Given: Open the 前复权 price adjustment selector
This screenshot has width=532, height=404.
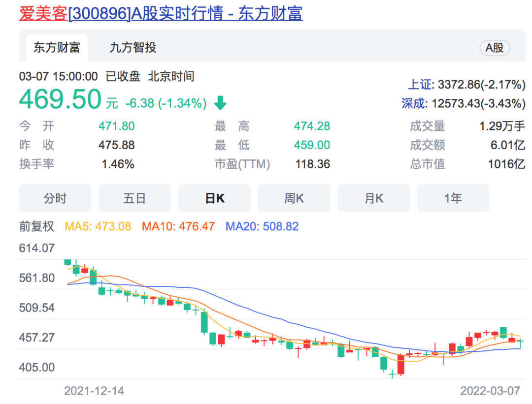Looking at the screenshot, I should [35, 225].
